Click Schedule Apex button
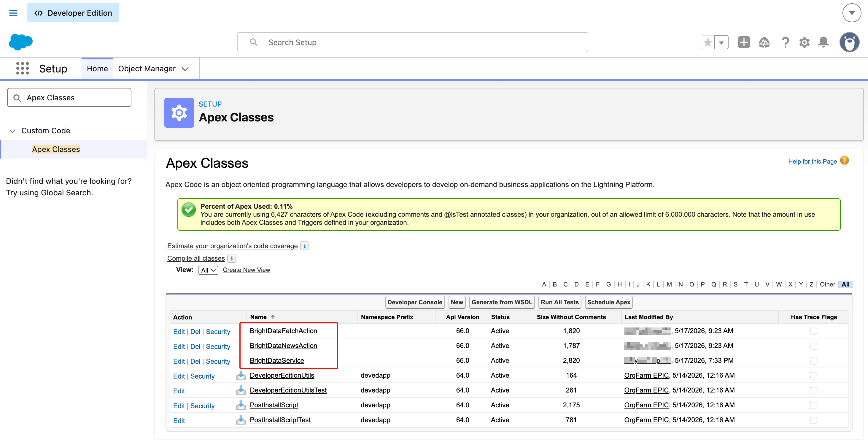Screen dimensions: 868x440 608,302
